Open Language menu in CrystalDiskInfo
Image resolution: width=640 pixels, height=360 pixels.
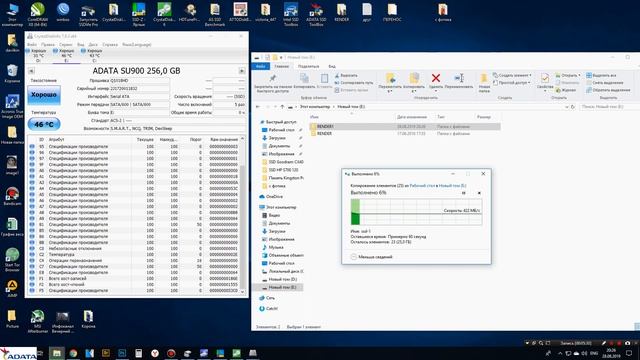point(137,44)
